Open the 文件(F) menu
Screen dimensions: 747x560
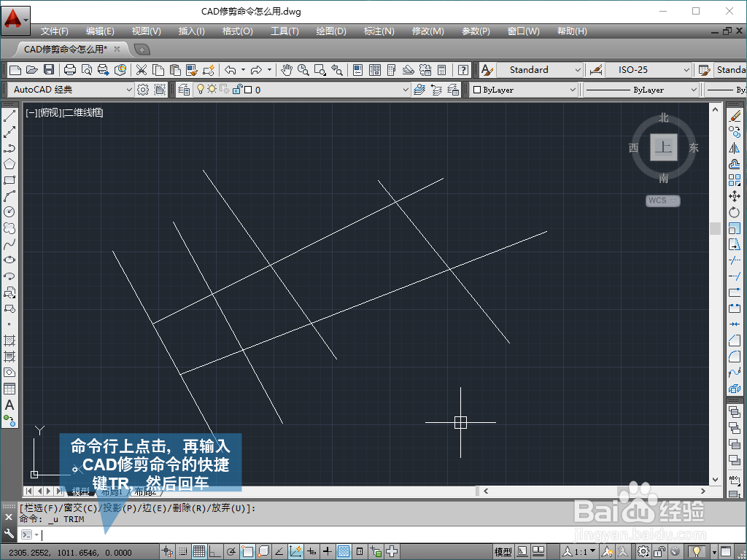(54, 31)
